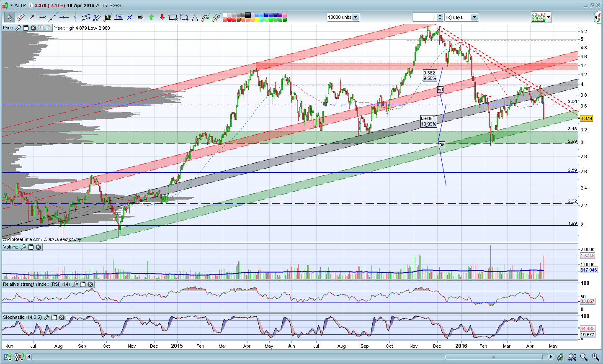Click the Stochastic (14 3 5) label
The image size is (603, 364).
23,317
